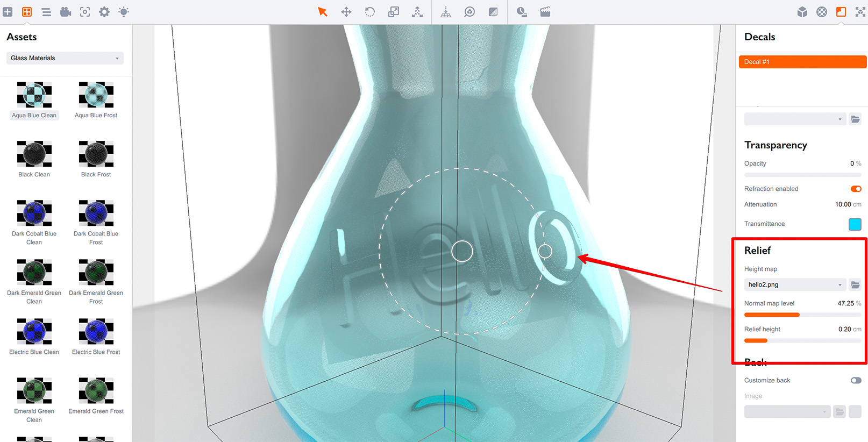
Task: Open the clapperboard animation icon
Action: point(545,12)
